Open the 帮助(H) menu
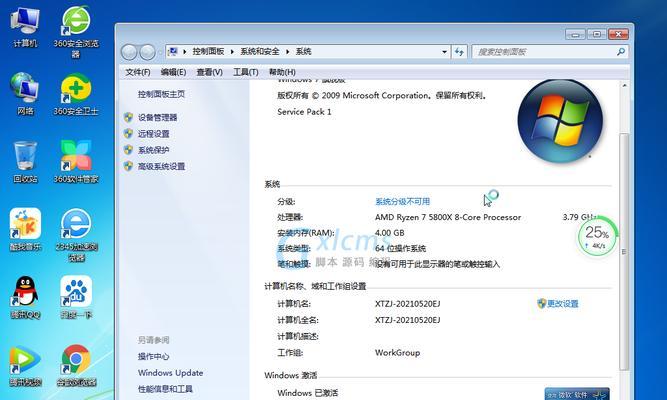Screen dimensions: 667x400 (x=282, y=72)
